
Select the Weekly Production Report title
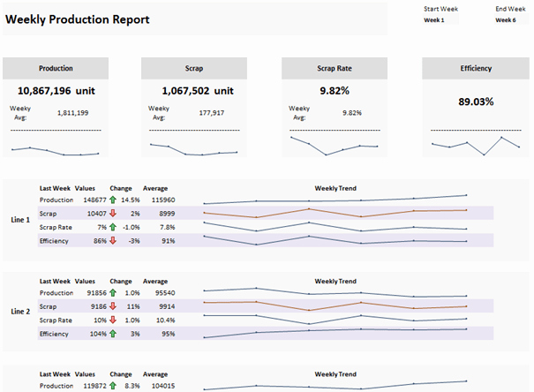click(78, 19)
